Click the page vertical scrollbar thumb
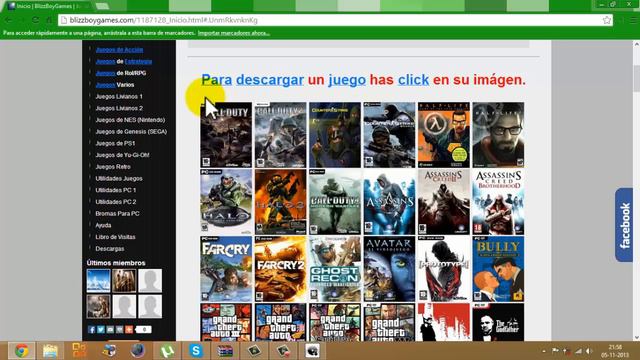 [x=636, y=78]
